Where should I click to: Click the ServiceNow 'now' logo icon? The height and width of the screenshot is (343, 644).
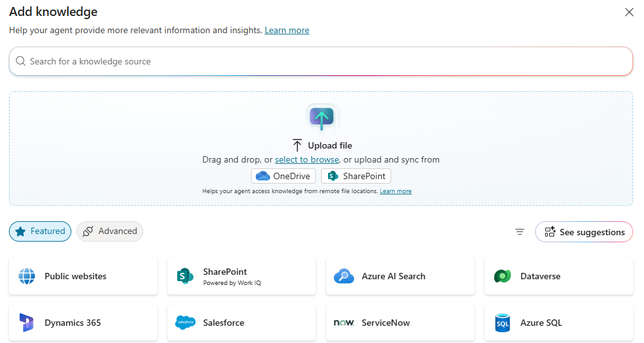(x=344, y=323)
